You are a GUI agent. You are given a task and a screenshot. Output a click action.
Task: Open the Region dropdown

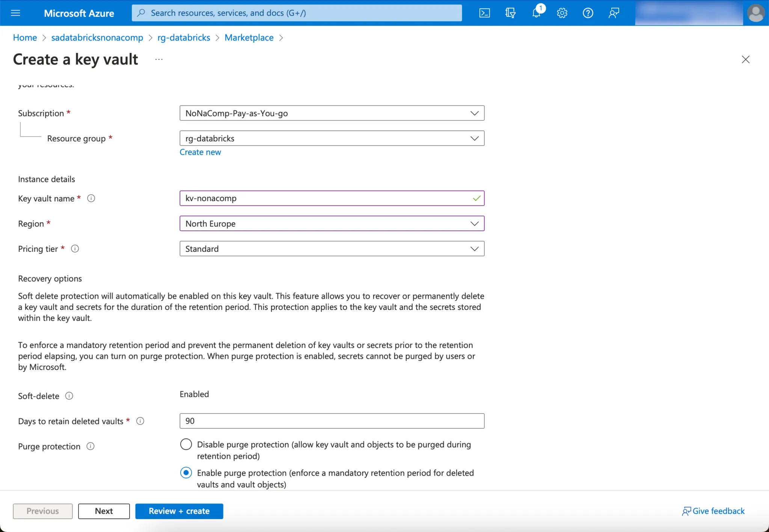pos(332,224)
